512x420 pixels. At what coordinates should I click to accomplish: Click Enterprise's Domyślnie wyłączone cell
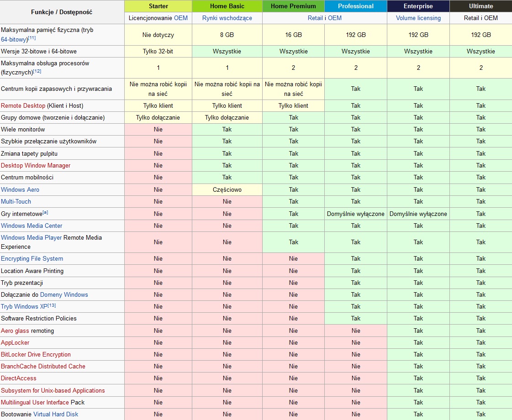pos(418,214)
